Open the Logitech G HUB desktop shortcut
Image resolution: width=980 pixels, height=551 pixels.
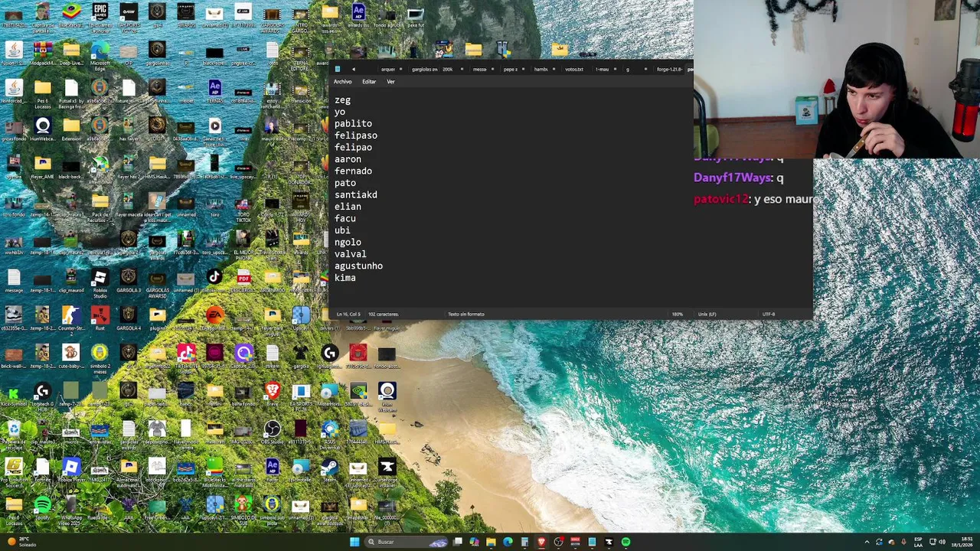coord(42,394)
